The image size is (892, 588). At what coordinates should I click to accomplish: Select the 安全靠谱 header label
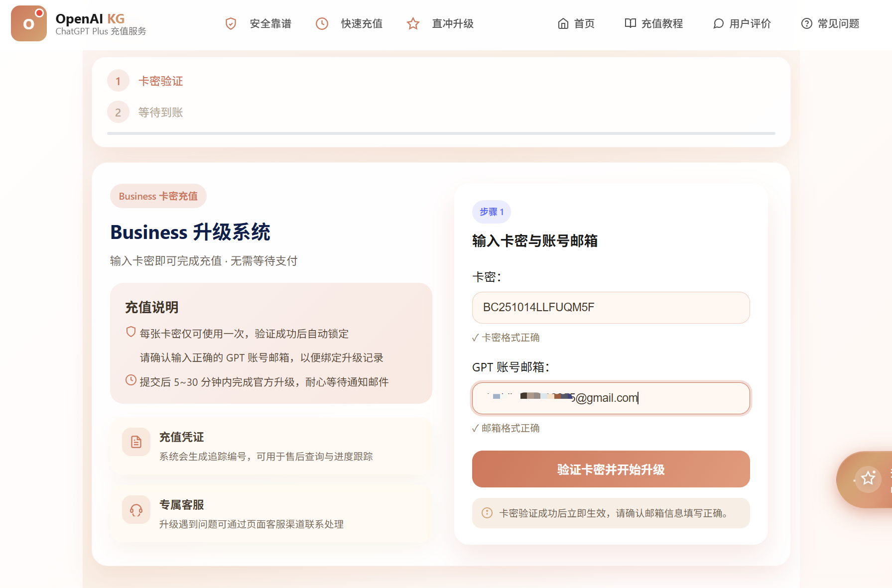[x=270, y=23]
